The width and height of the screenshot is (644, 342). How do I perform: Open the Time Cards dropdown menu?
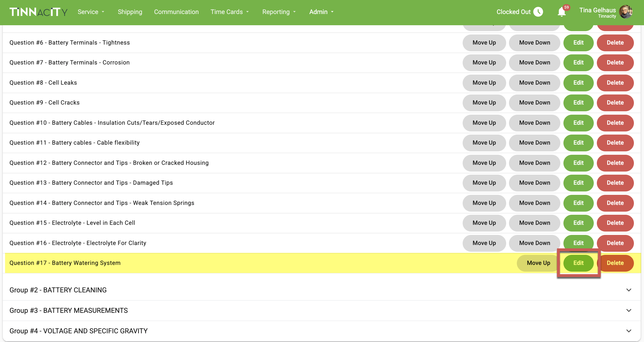pos(229,12)
